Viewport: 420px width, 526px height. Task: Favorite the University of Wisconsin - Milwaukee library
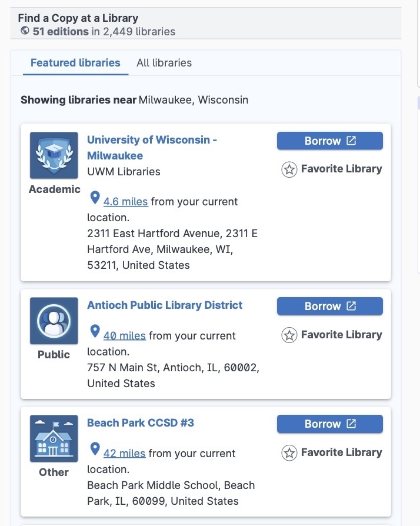331,169
